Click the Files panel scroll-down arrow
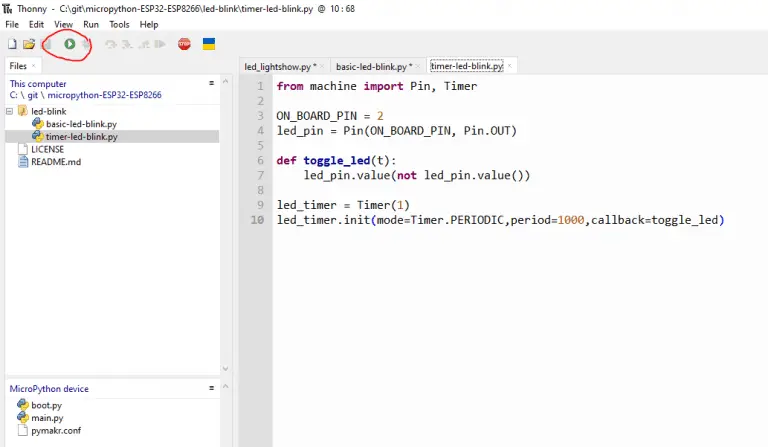The width and height of the screenshot is (768, 447). point(225,368)
